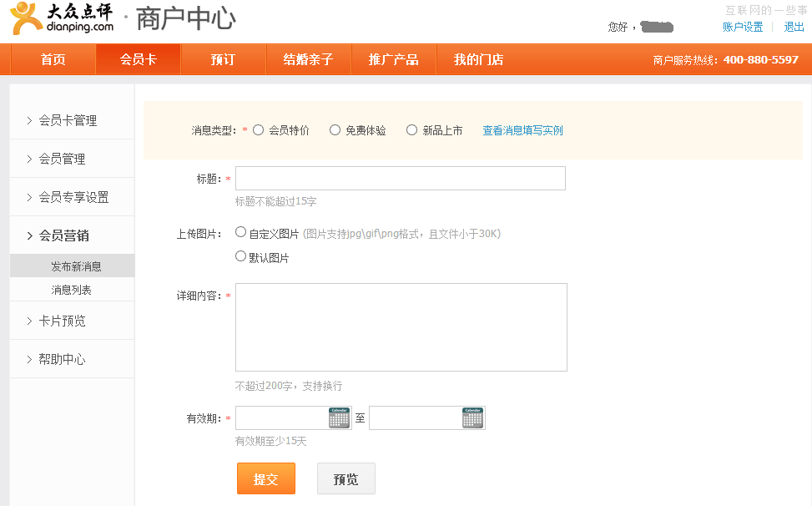812x506 pixels.
Task: Open the start date calendar picker
Action: pos(337,417)
